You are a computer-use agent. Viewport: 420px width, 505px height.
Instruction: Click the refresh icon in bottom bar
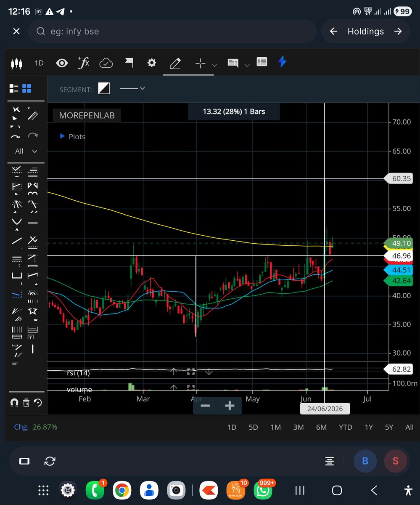50,461
